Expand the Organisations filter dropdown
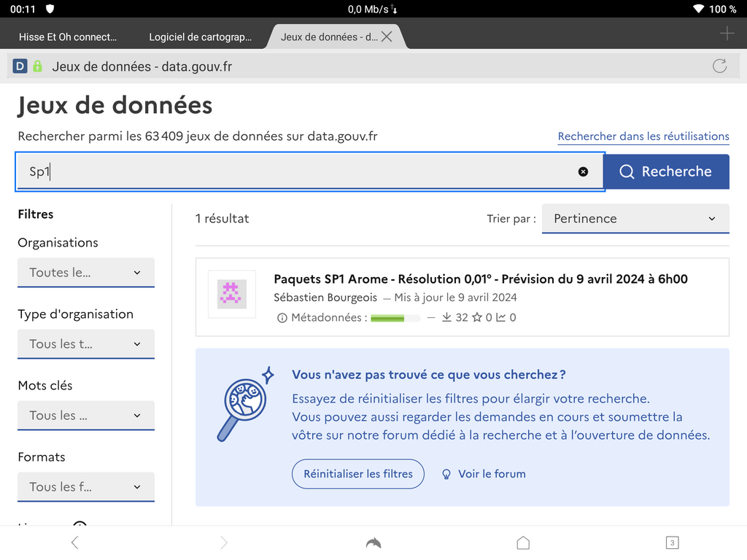 86,273
